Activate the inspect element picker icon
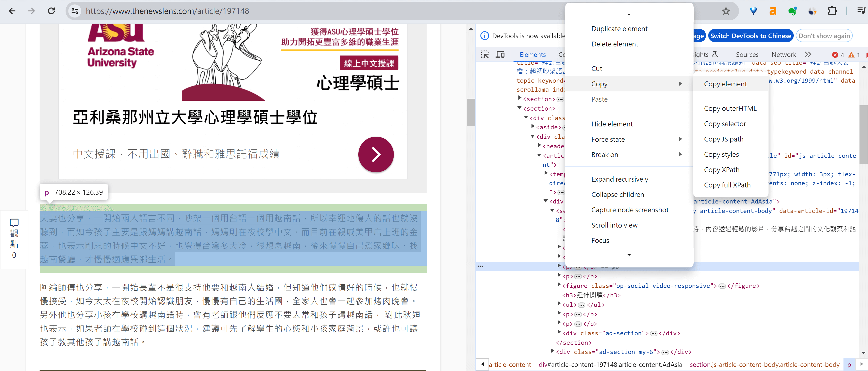The width and height of the screenshot is (868, 371). coord(485,55)
